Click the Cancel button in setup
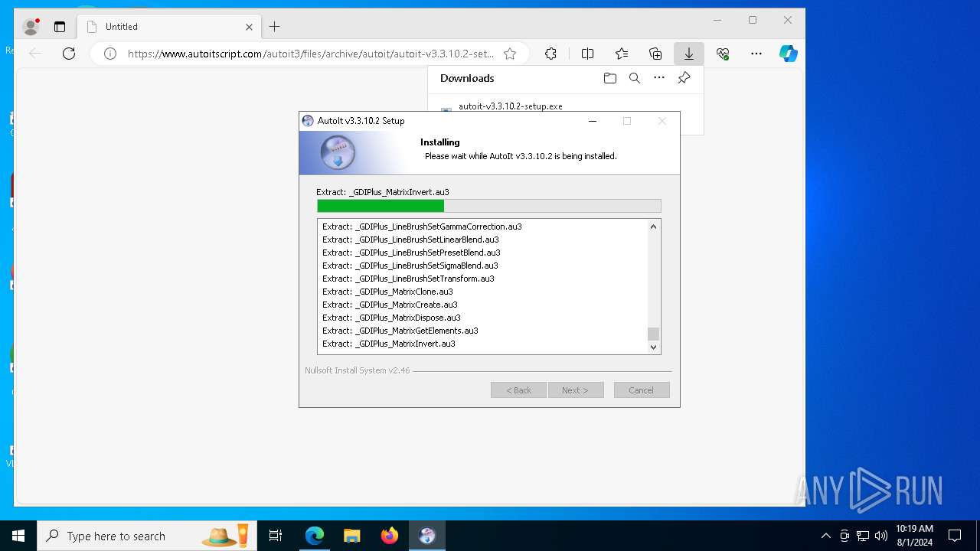Image resolution: width=980 pixels, height=551 pixels. pos(642,390)
